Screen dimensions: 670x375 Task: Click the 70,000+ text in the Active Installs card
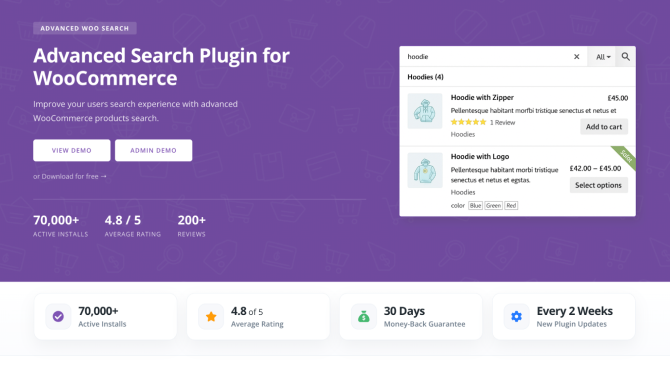(x=98, y=311)
